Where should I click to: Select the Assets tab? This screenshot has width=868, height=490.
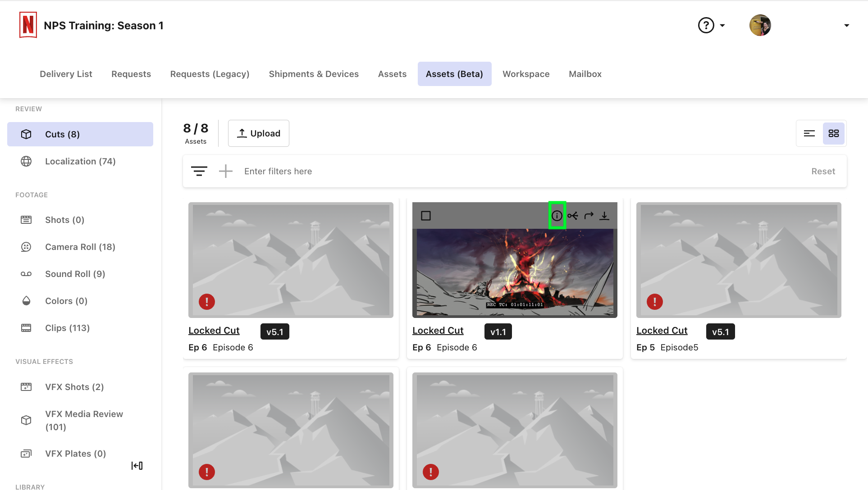point(392,74)
